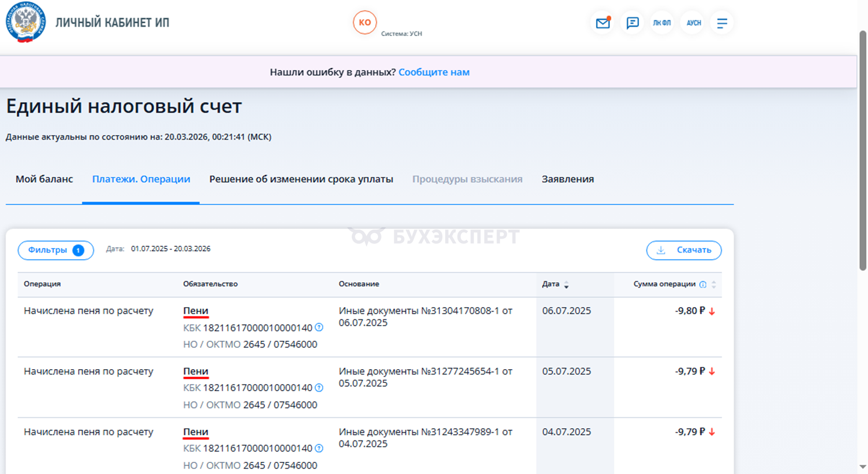Image resolution: width=868 pixels, height=474 pixels.
Task: Click КБК help icon in 05.07.2025 row
Action: pyautogui.click(x=319, y=388)
